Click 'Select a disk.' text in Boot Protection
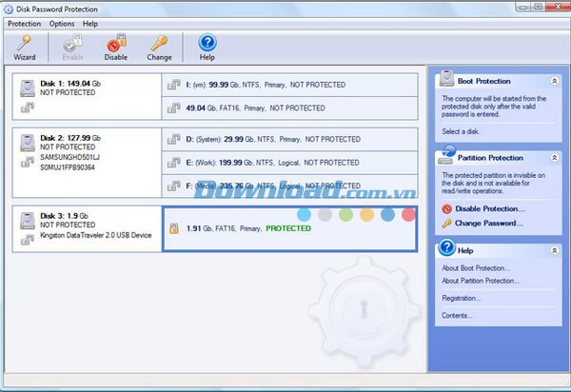 [x=461, y=131]
